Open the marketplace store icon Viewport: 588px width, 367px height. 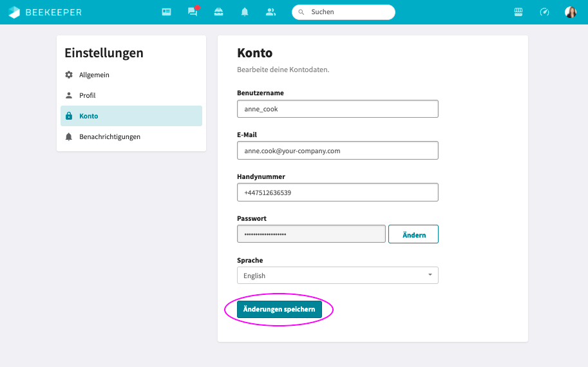[518, 12]
